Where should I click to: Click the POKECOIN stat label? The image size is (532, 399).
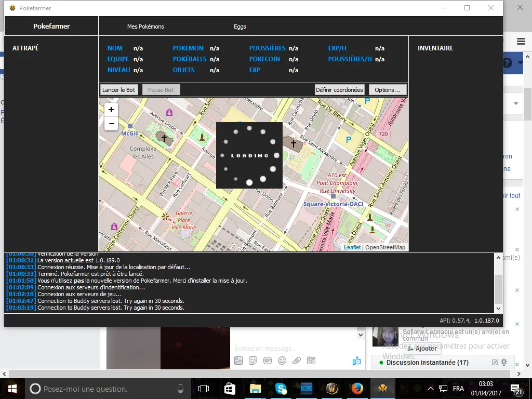264,59
